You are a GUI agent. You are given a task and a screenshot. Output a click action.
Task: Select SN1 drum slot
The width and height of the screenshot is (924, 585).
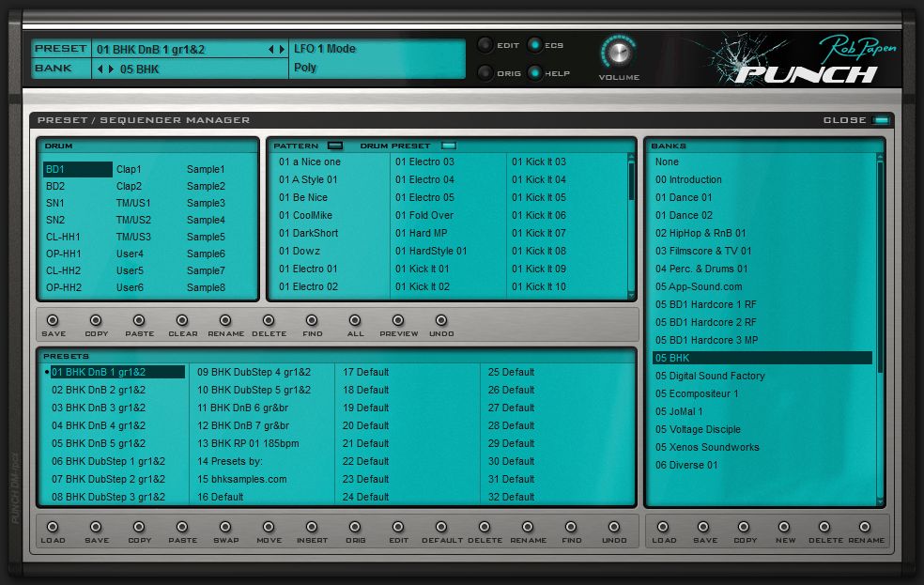coord(55,203)
